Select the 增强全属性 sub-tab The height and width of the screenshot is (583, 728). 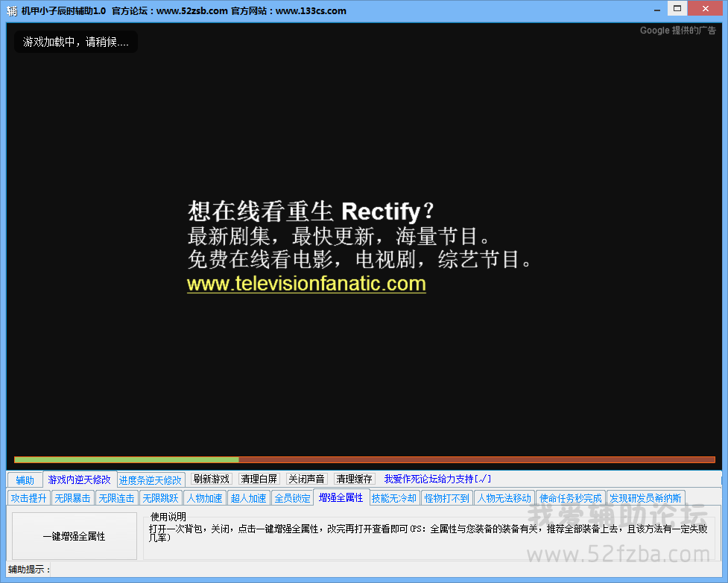point(341,497)
